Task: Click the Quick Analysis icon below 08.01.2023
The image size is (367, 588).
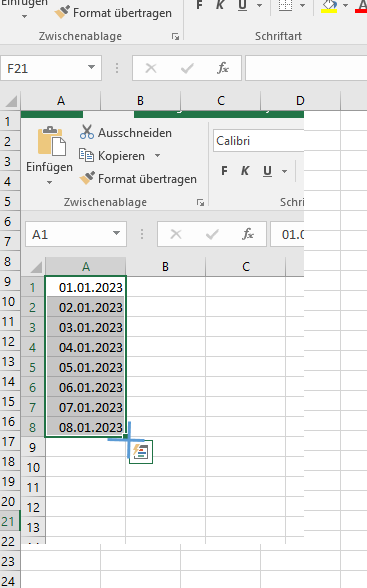Action: coord(141,452)
